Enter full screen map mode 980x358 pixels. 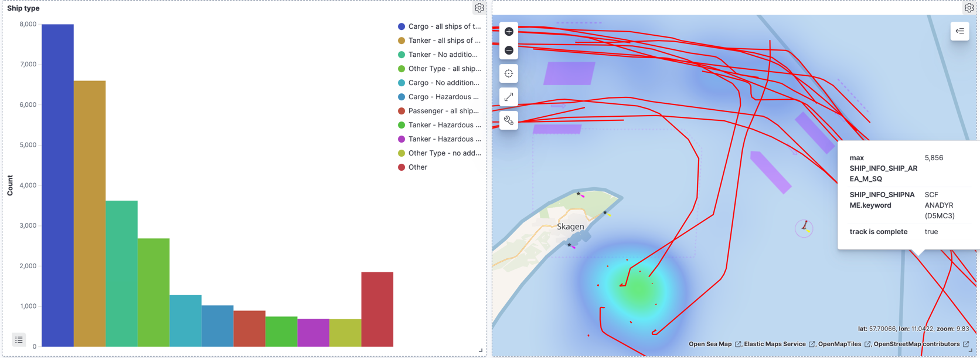509,97
